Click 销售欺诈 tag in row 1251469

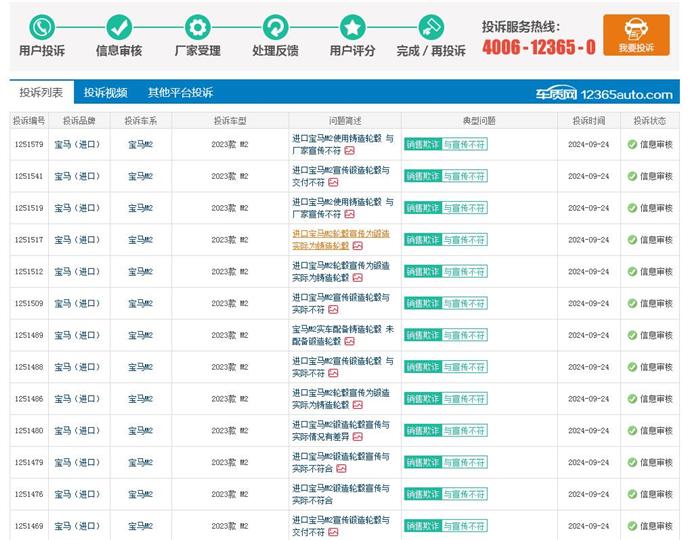(x=423, y=526)
